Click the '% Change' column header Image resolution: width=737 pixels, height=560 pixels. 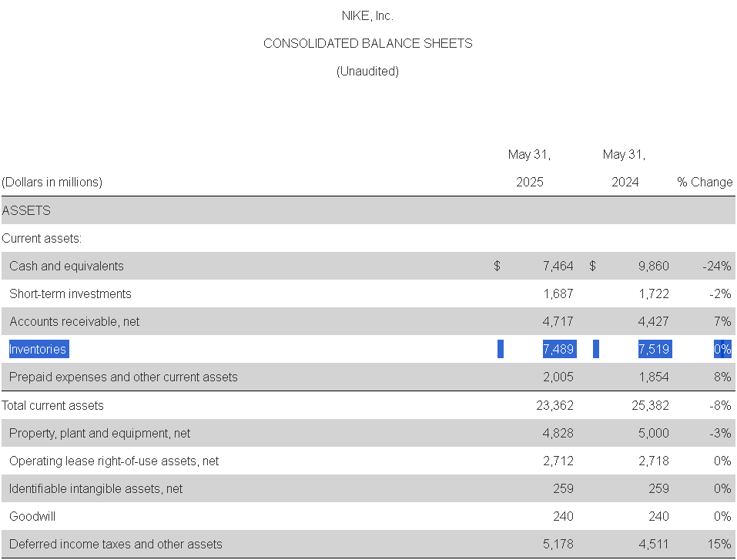tap(705, 182)
